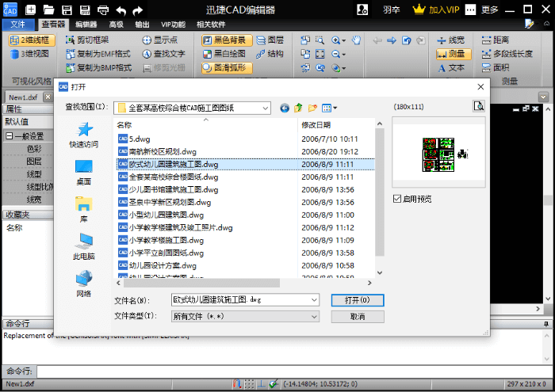Expand the 文件名 dropdown arrow
This screenshot has height=392, width=555.
[314, 300]
